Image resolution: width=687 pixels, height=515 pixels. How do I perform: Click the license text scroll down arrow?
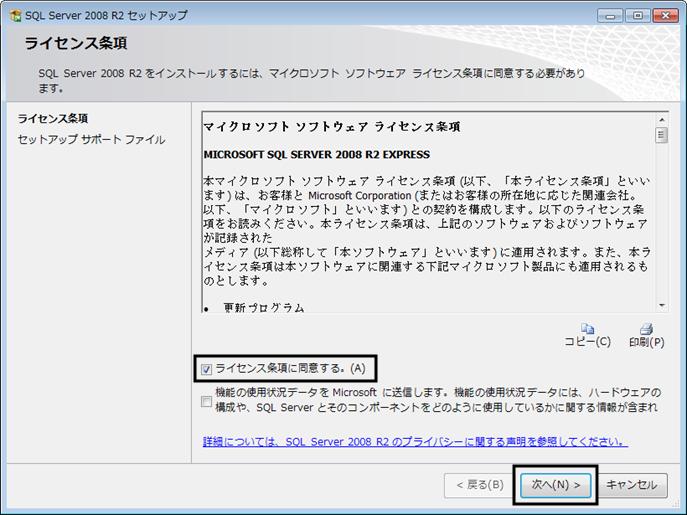[x=662, y=305]
